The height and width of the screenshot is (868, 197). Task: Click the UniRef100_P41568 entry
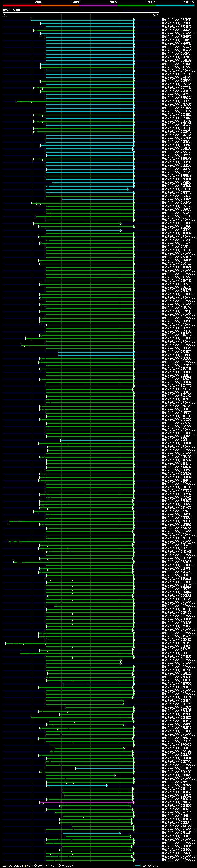pyautogui.click(x=177, y=67)
